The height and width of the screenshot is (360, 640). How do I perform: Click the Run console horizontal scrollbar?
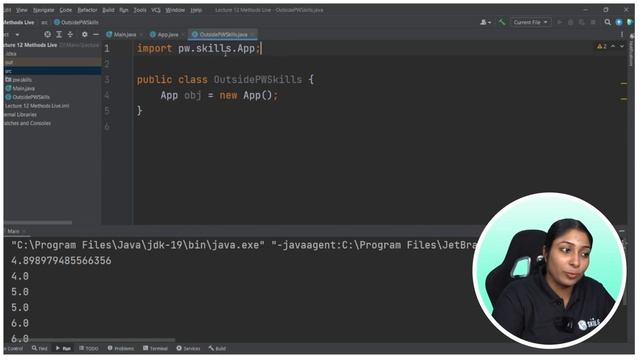point(102,340)
